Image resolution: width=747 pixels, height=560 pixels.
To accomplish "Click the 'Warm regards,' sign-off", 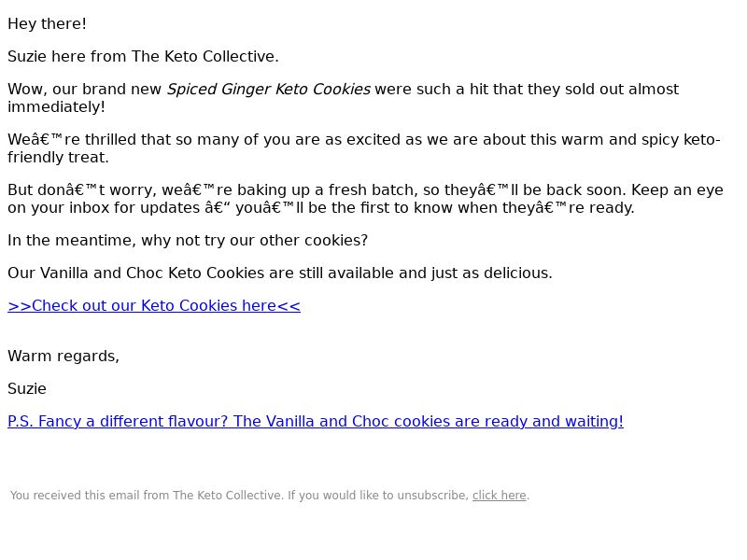I will click(x=63, y=357).
